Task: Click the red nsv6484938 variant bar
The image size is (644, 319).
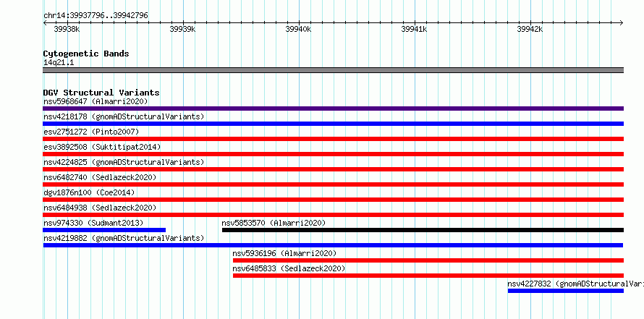Action: 333,215
